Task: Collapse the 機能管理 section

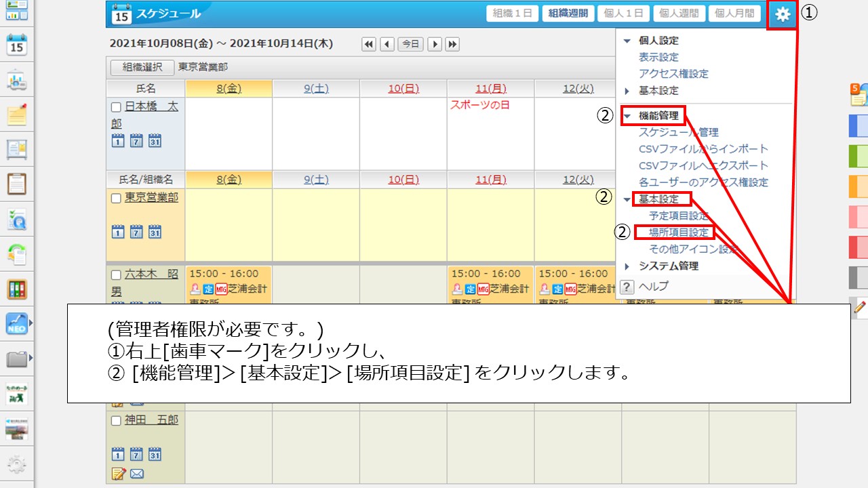Action: [x=627, y=116]
